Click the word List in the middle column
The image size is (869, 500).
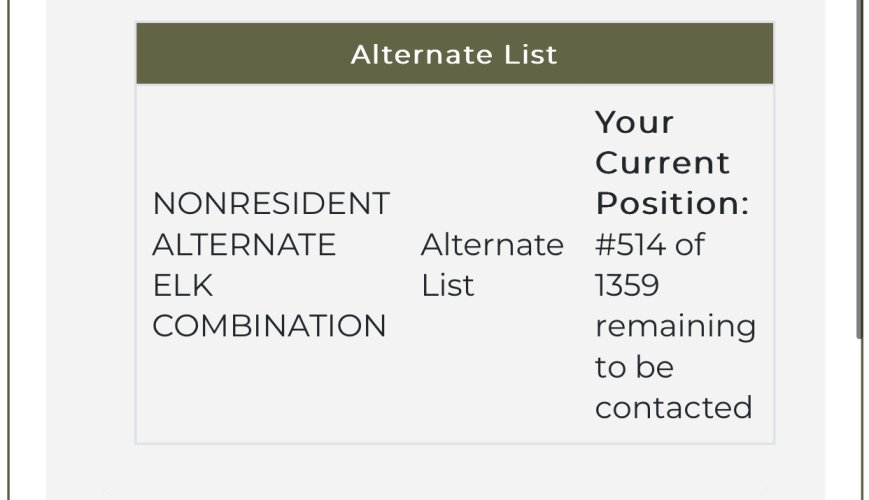(447, 285)
